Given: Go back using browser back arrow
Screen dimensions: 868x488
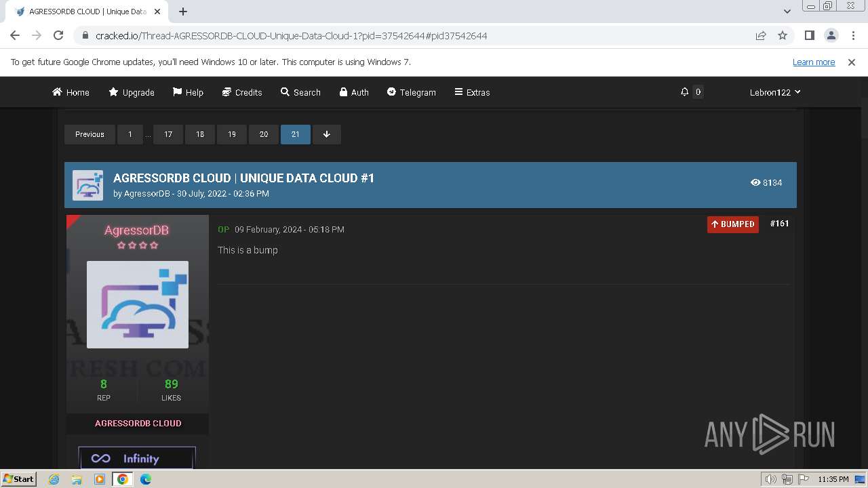Looking at the screenshot, I should point(15,35).
